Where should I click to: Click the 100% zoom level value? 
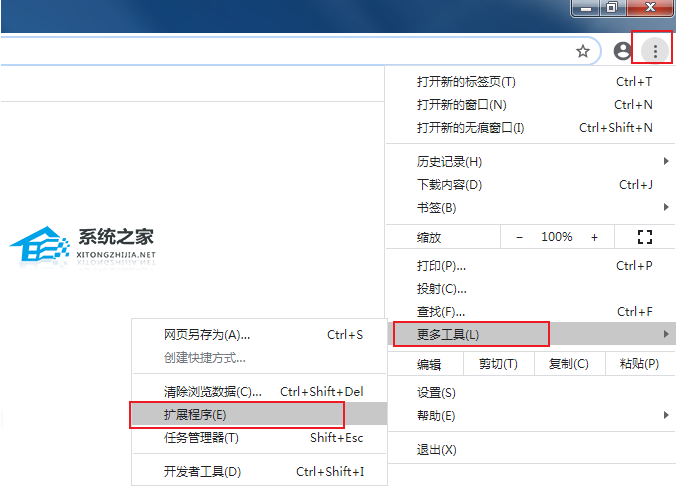click(x=557, y=237)
